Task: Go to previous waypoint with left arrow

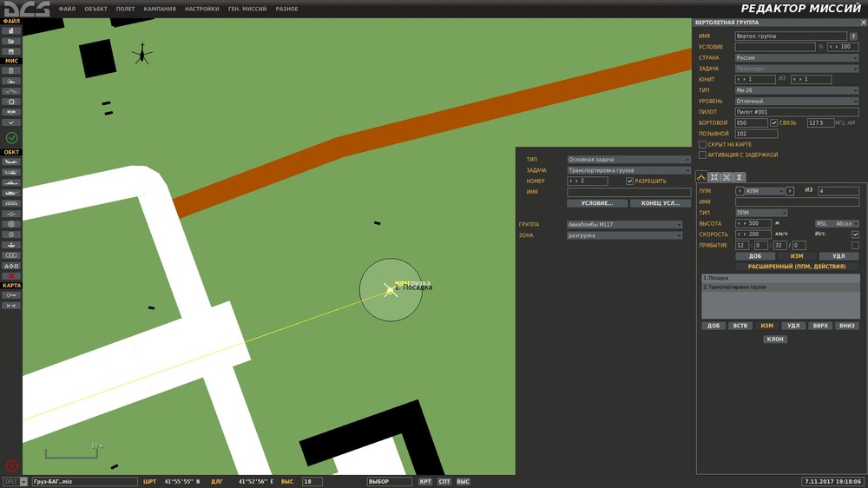Action: (x=740, y=191)
